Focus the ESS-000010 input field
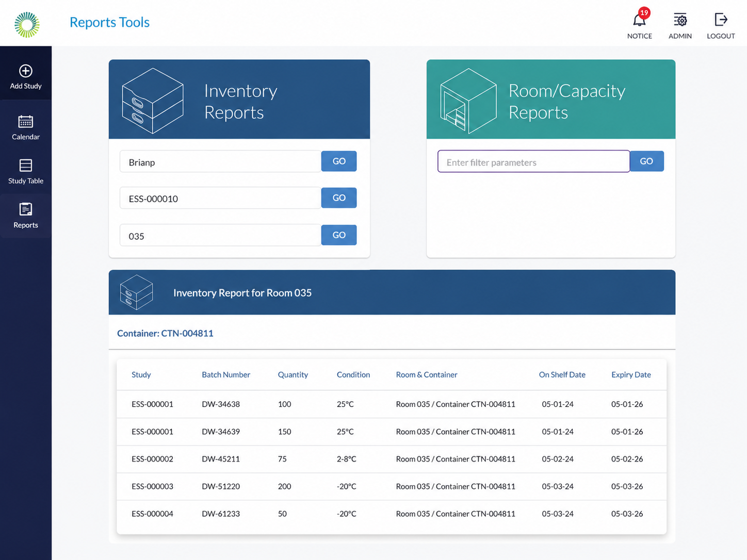 (x=220, y=199)
